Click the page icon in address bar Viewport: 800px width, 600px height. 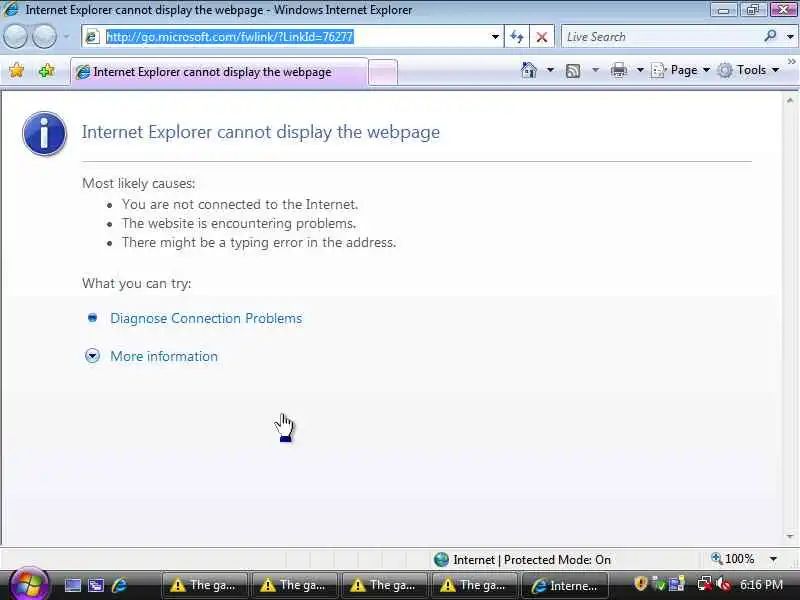92,37
